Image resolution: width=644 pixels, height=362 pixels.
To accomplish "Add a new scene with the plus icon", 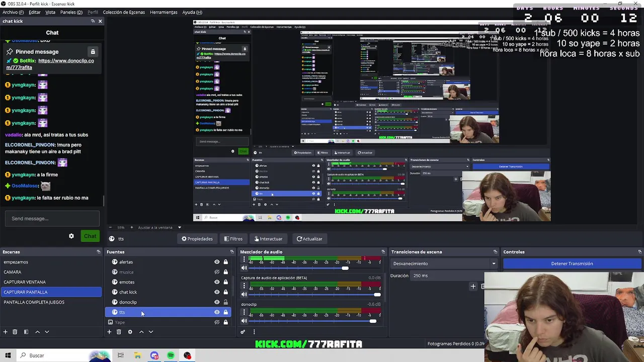I will coord(6,332).
